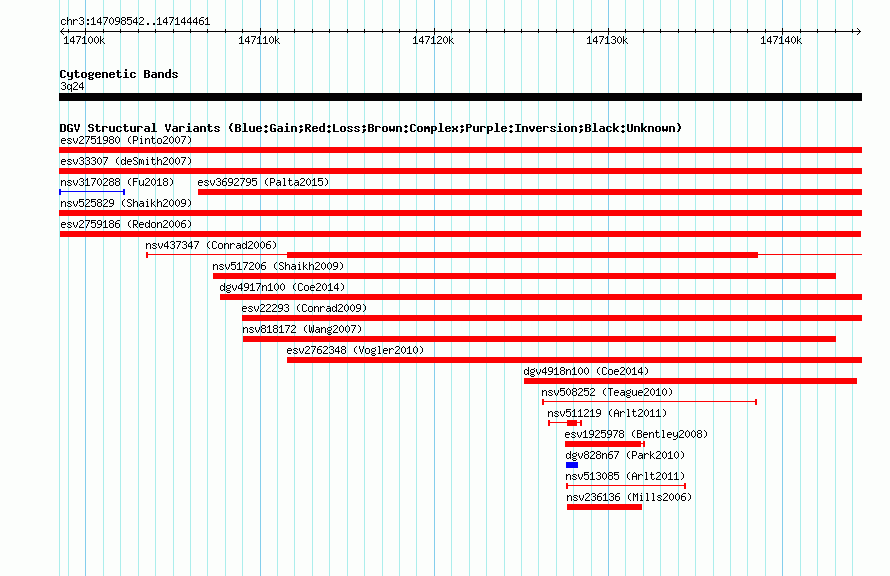The height and width of the screenshot is (576, 890).
Task: Click the red esv2751980 loss bar
Action: click(x=460, y=150)
